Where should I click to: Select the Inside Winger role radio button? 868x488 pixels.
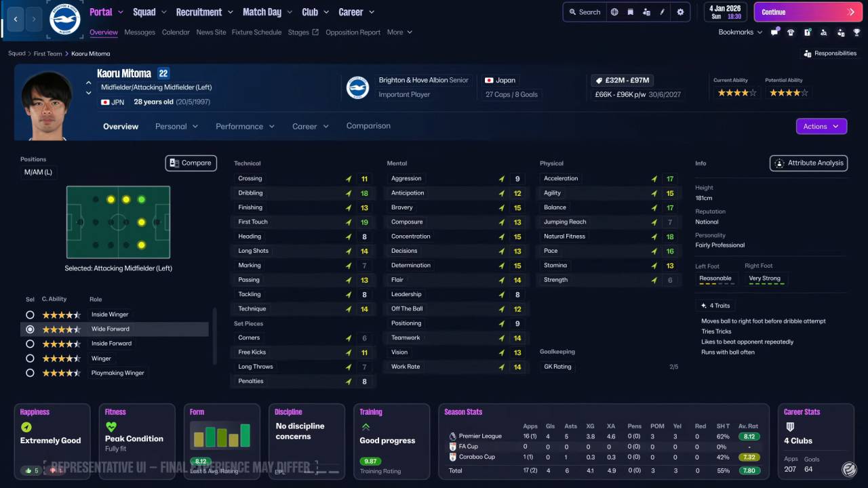(30, 314)
